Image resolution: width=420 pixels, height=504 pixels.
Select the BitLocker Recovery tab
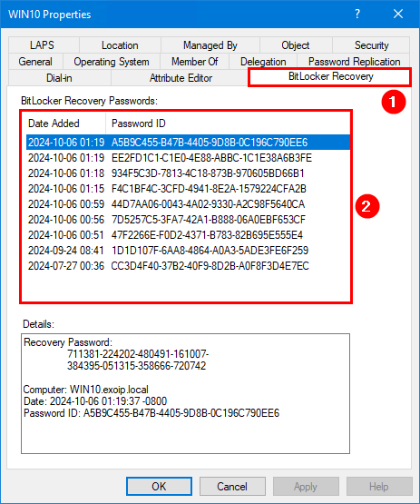(330, 77)
